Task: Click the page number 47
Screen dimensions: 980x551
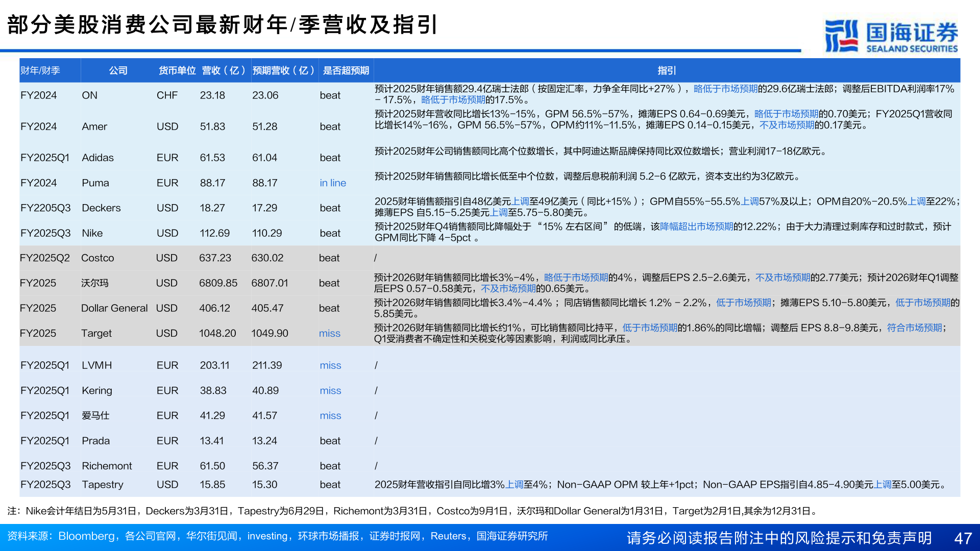Action: pos(963,538)
